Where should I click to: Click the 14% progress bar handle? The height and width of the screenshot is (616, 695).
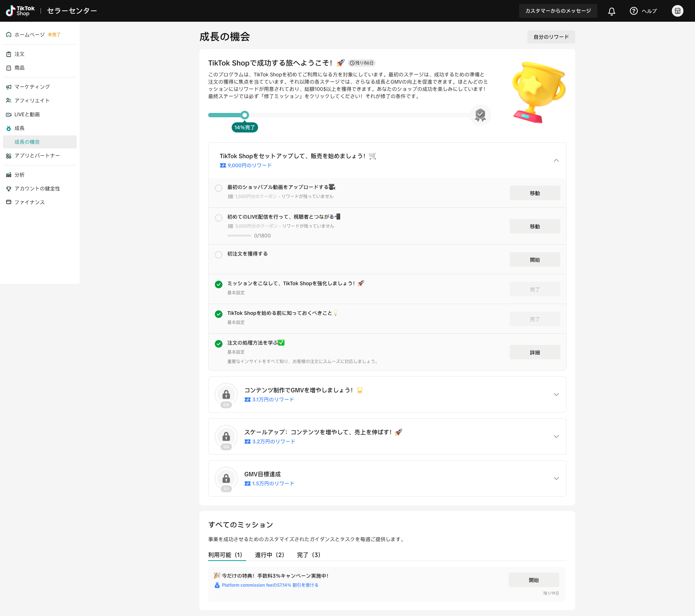pyautogui.click(x=245, y=115)
